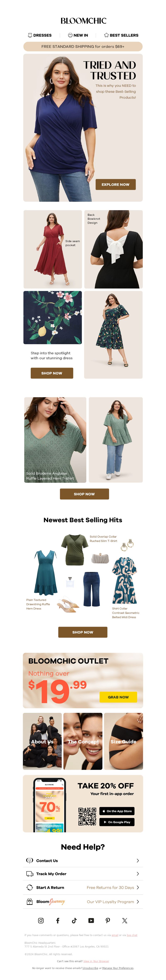166x980 pixels.
Task: Click the EXPLORE NOW button
Action: point(115,185)
